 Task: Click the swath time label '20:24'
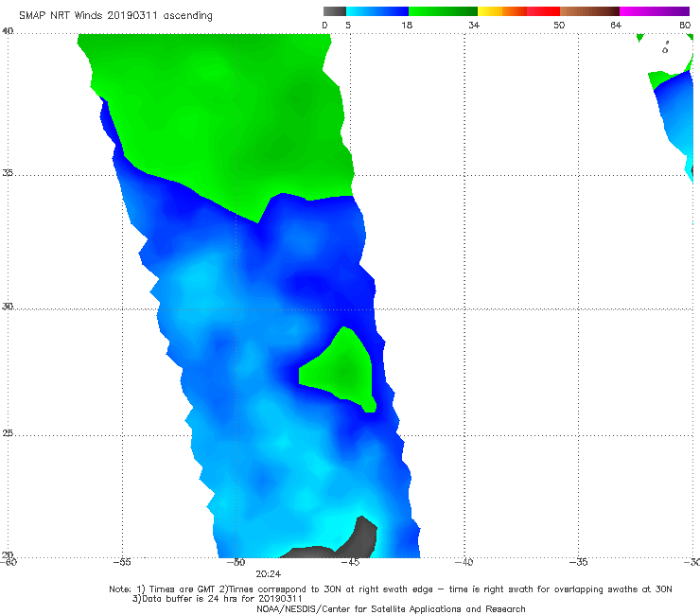269,574
